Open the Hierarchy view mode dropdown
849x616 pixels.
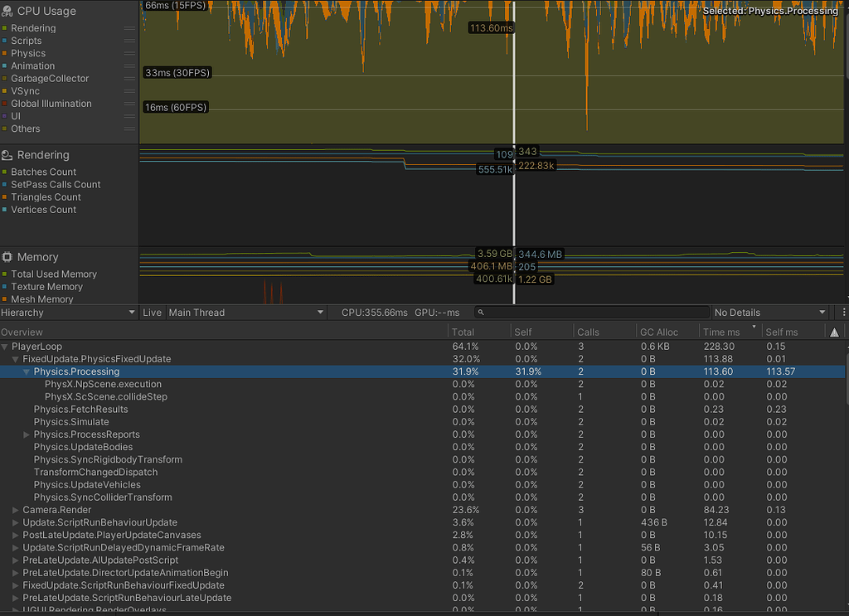tap(66, 313)
